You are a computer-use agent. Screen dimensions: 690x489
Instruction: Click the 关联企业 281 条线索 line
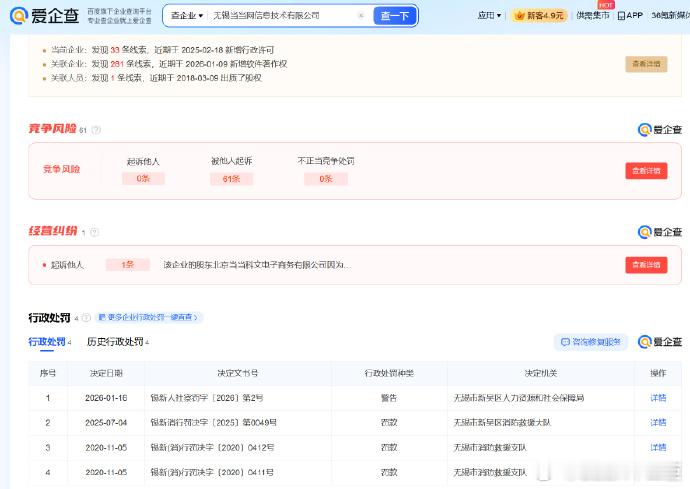coord(169,64)
